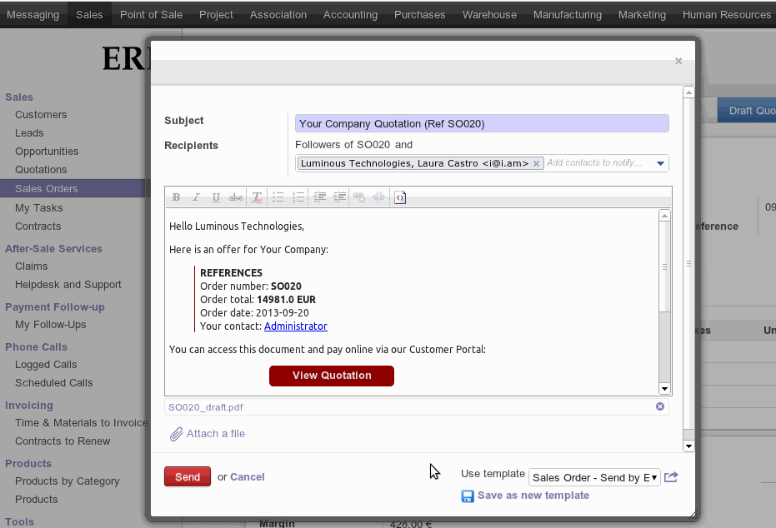776x528 pixels.
Task: Send the quotation email
Action: [x=188, y=477]
